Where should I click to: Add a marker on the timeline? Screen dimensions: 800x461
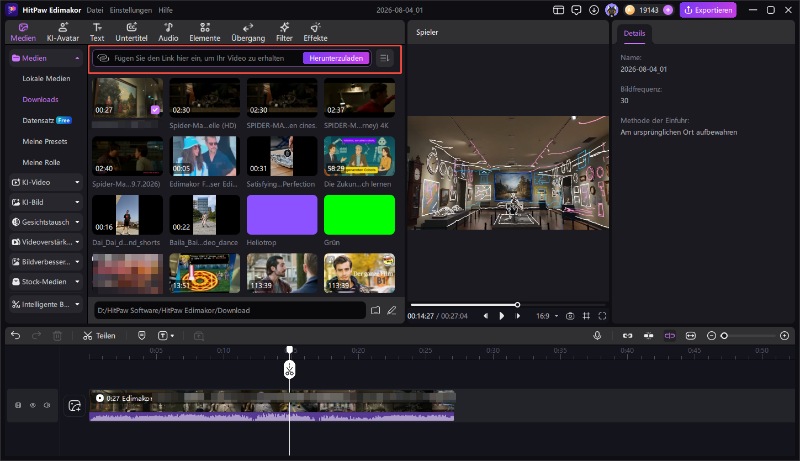pyautogui.click(x=141, y=336)
